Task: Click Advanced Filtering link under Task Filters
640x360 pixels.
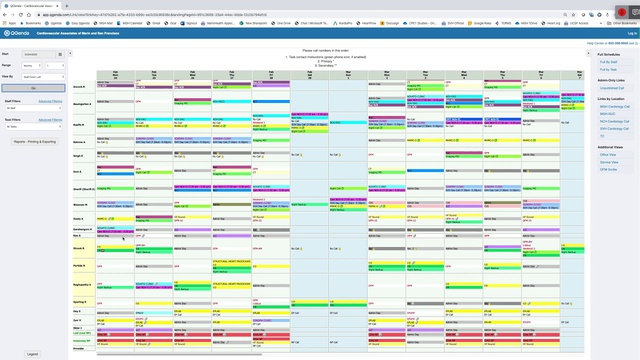Action: [50, 120]
